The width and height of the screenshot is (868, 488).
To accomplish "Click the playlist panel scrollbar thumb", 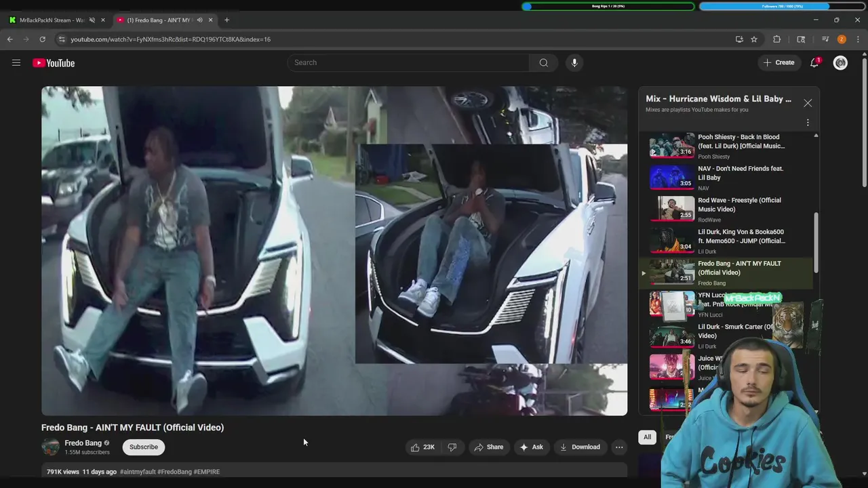I will click(x=816, y=243).
